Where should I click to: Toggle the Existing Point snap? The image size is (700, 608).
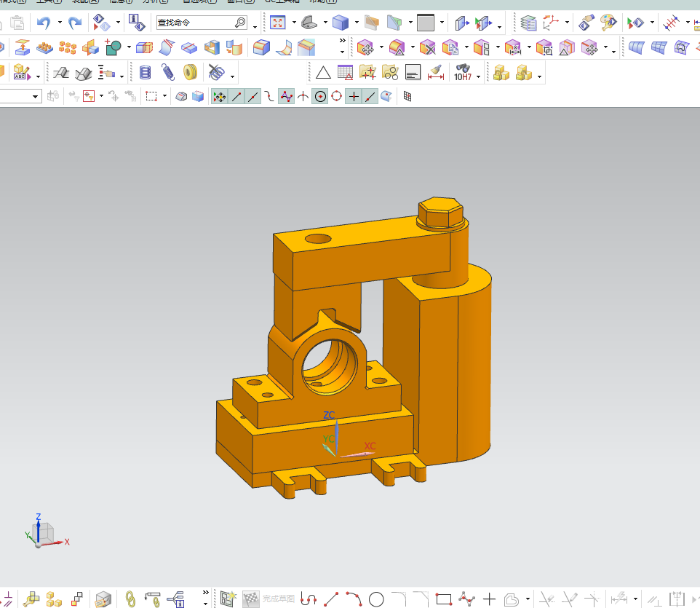coord(354,97)
